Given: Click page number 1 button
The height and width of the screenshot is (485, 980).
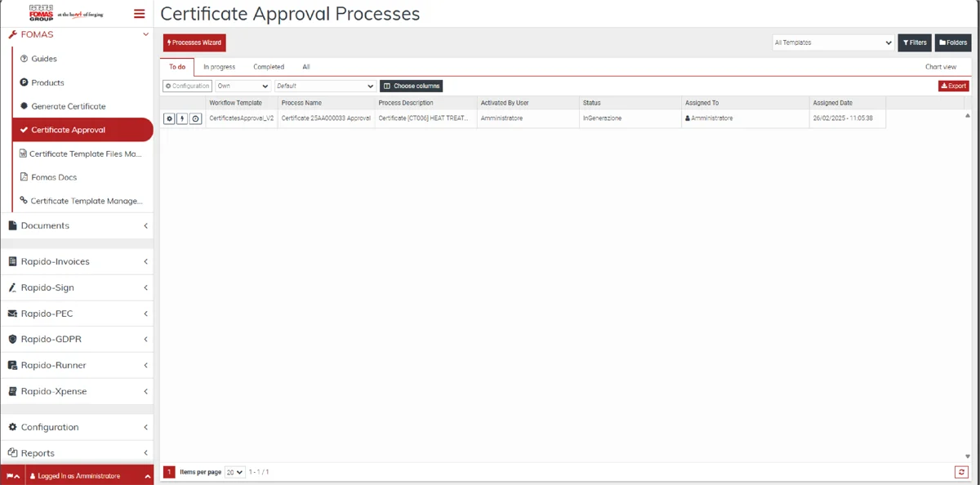Looking at the screenshot, I should (x=170, y=472).
